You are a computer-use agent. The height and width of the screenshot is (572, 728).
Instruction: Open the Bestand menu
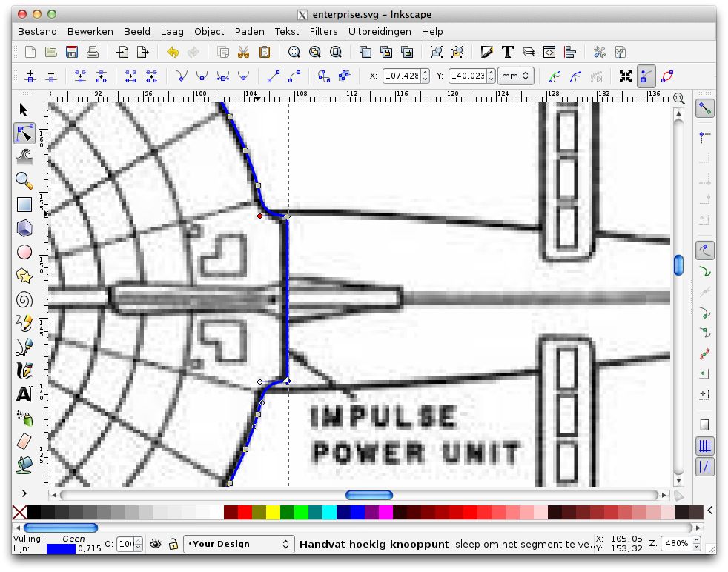(37, 32)
